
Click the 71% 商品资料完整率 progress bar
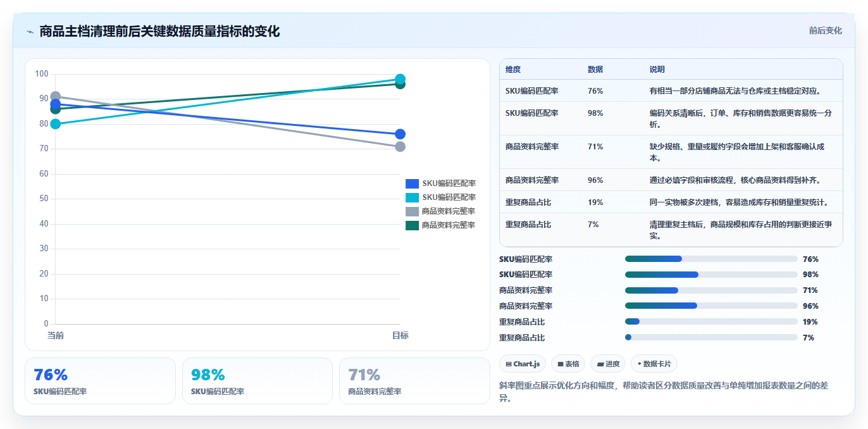(711, 290)
